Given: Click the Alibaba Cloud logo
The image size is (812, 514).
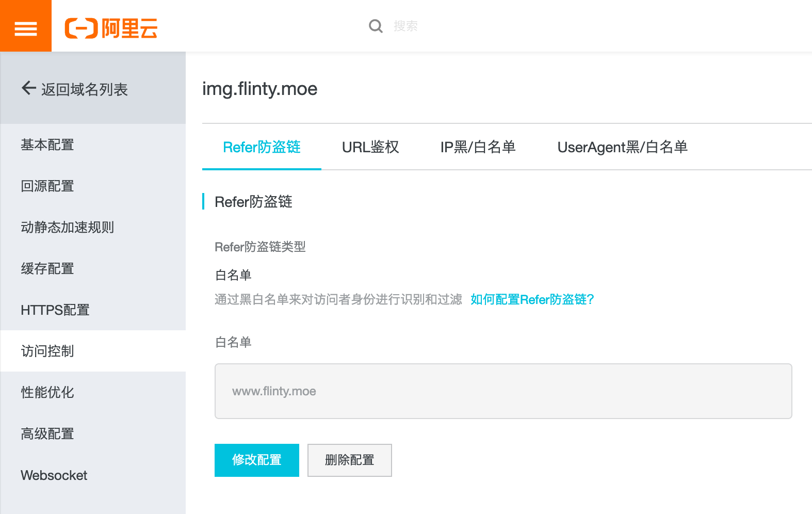Looking at the screenshot, I should [x=111, y=28].
